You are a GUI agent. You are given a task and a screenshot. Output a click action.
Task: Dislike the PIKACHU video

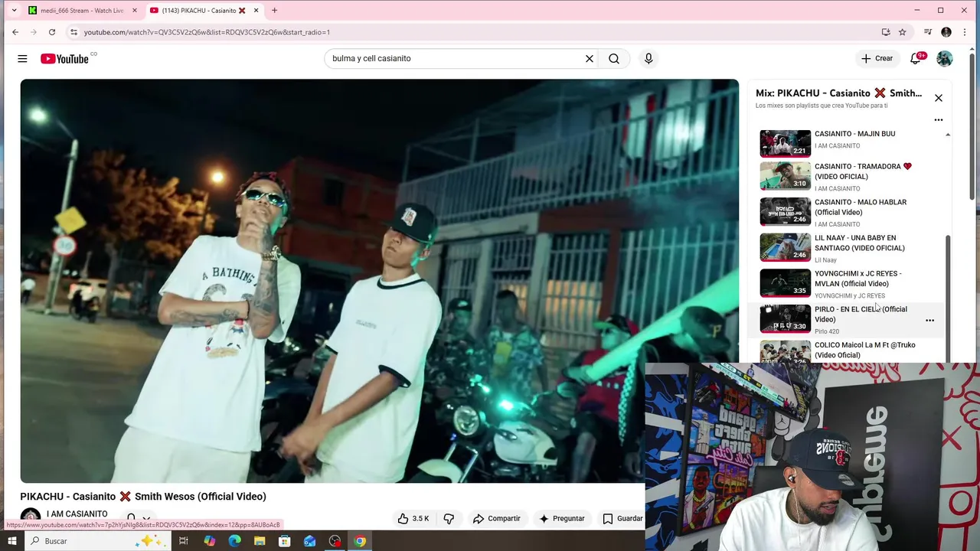click(x=449, y=518)
